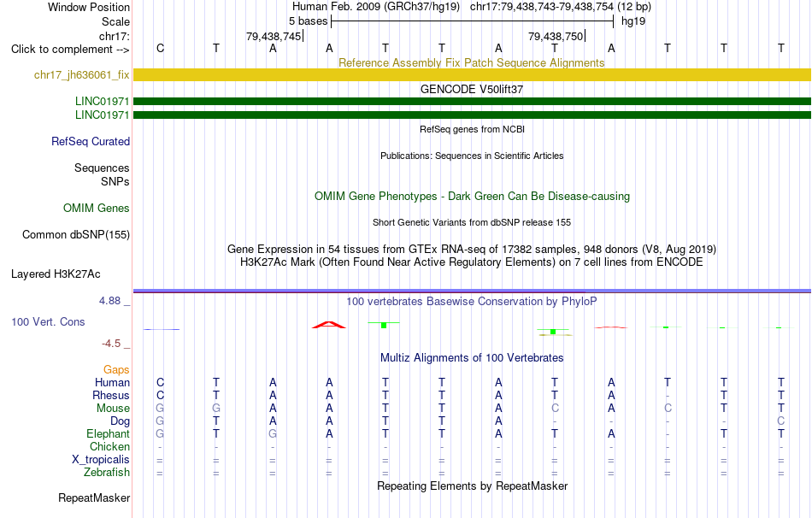Click the second LINC01971 gene label
This screenshot has height=518, width=812.
pos(102,115)
